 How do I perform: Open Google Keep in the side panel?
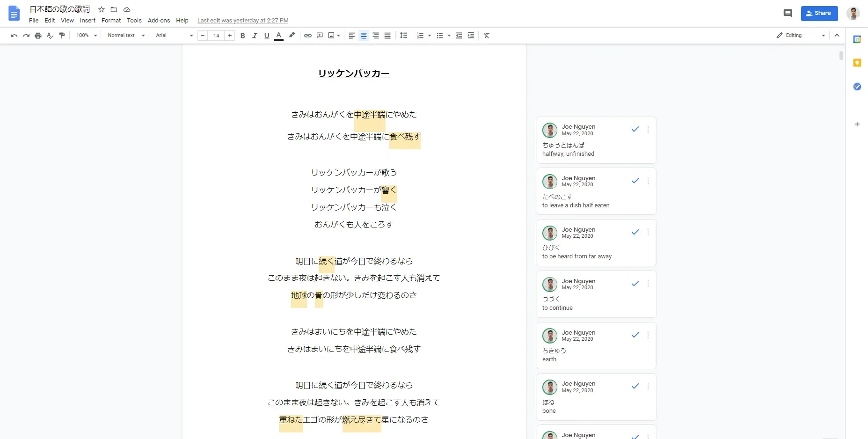[857, 62]
